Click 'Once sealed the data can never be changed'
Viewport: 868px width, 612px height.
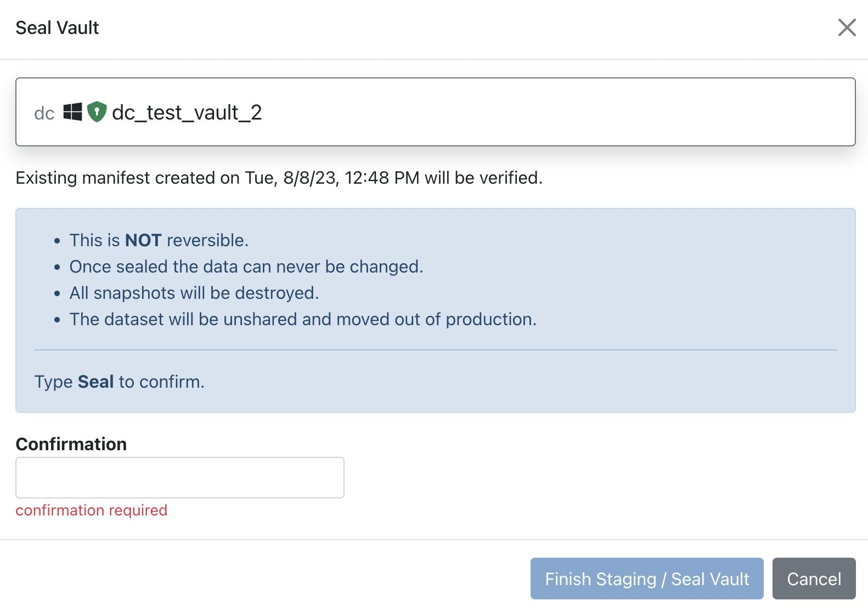246,267
